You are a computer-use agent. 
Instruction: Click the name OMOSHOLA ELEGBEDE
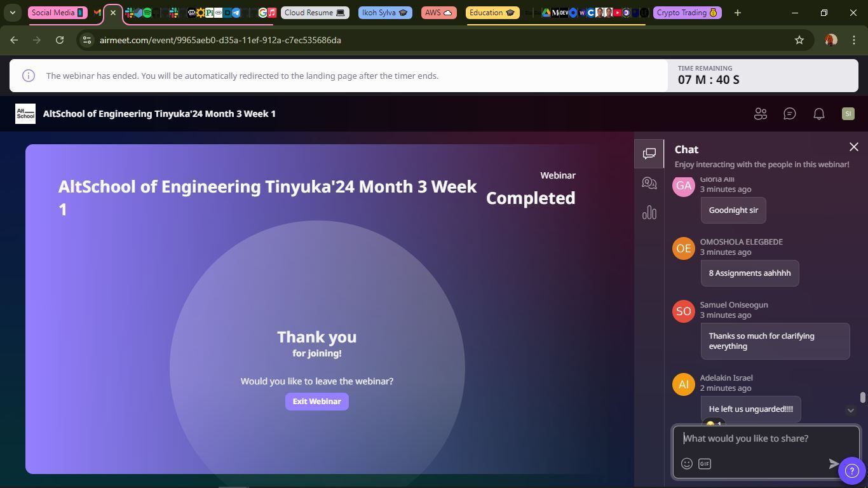742,242
